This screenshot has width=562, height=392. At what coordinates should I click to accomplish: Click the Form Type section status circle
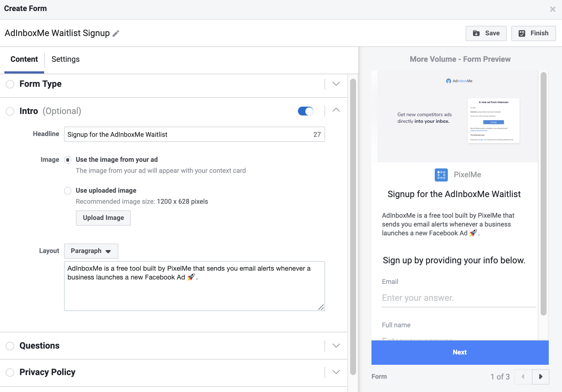tap(10, 84)
